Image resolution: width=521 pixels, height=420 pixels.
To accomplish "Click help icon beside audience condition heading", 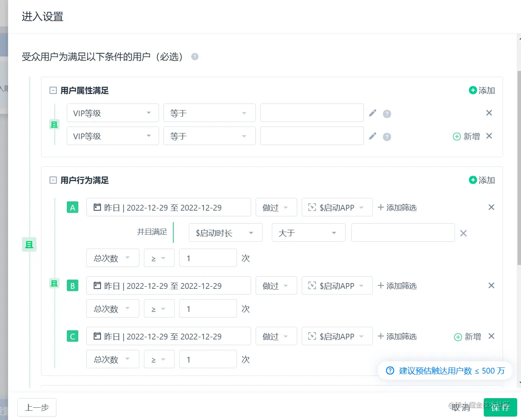I will [x=195, y=57].
